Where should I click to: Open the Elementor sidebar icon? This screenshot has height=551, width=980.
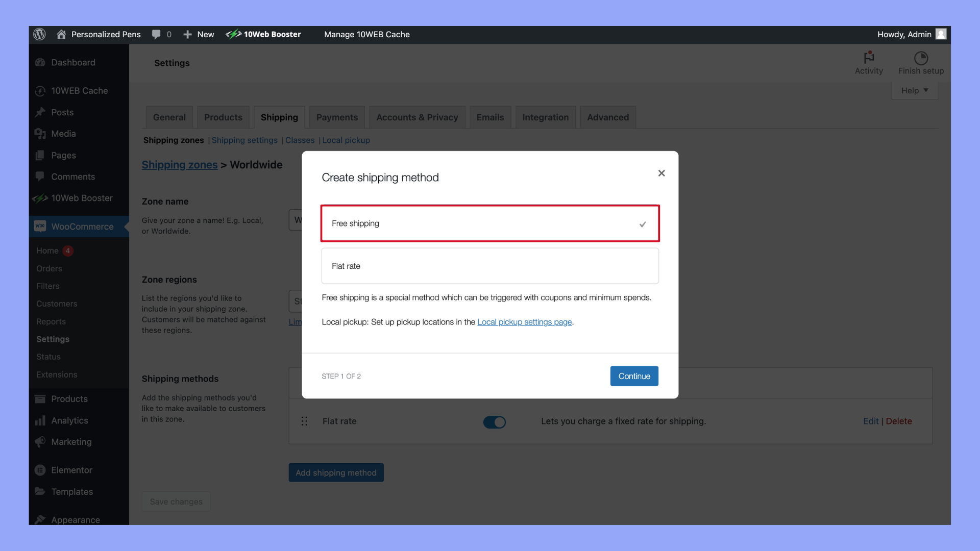tap(40, 470)
